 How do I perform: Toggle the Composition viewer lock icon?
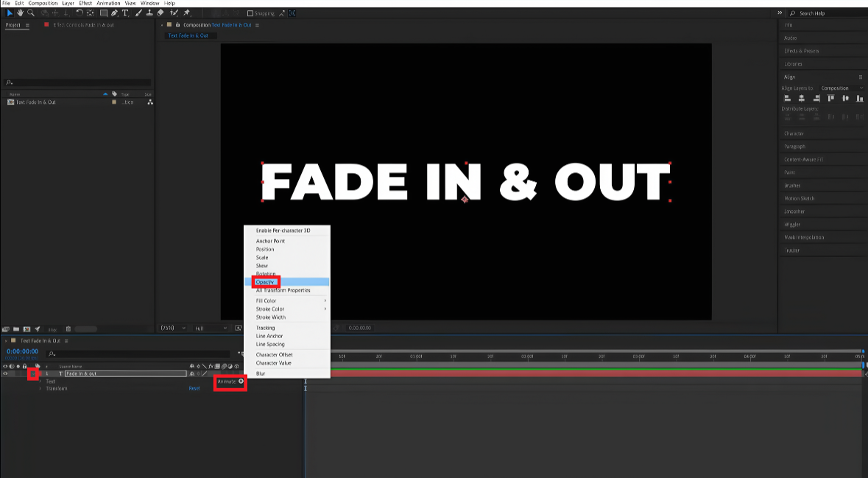tap(177, 25)
